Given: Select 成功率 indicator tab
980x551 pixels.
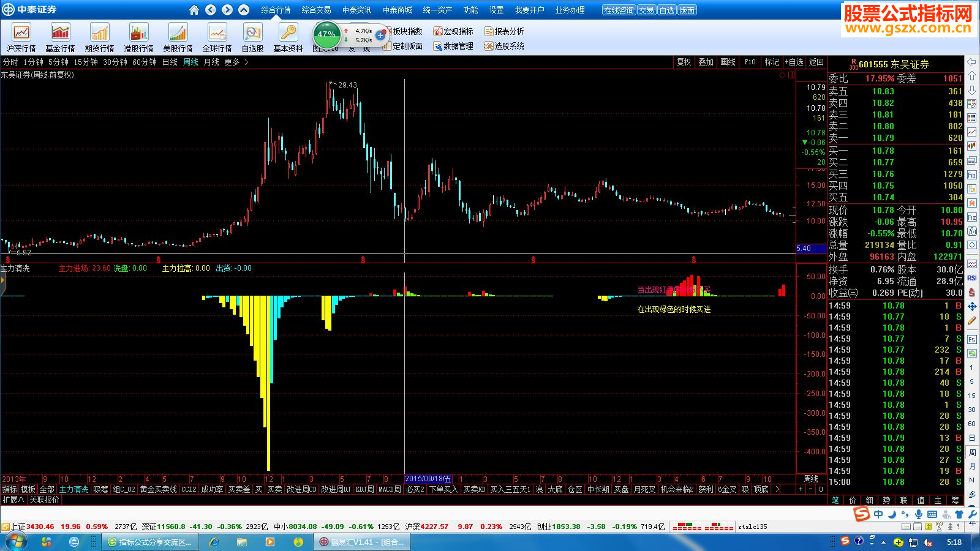Looking at the screenshot, I should 212,489.
